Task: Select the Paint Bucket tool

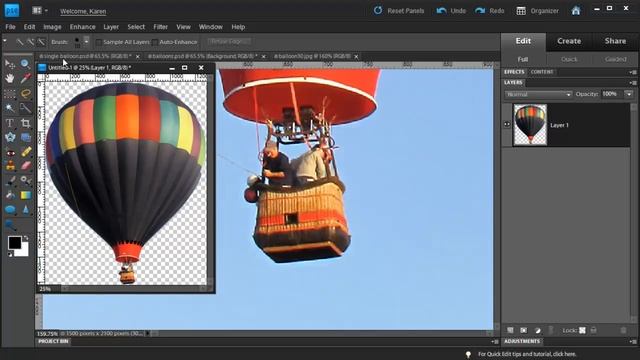Action: [x=10, y=196]
